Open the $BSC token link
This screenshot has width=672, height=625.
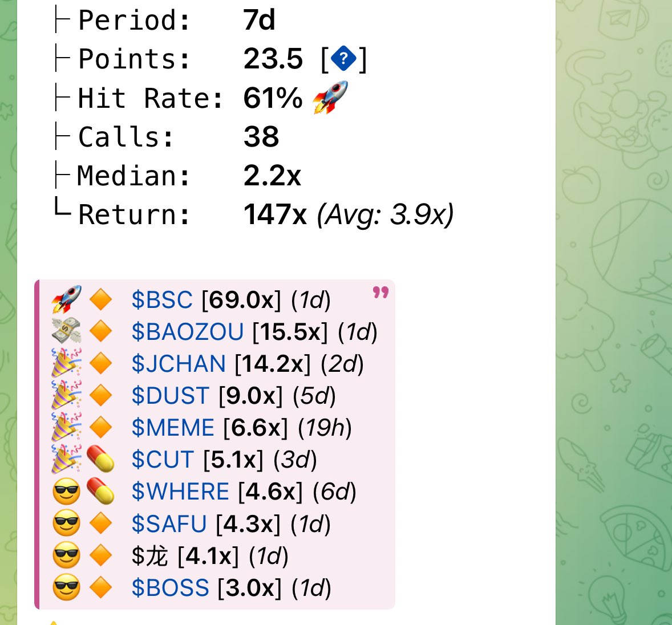[162, 300]
